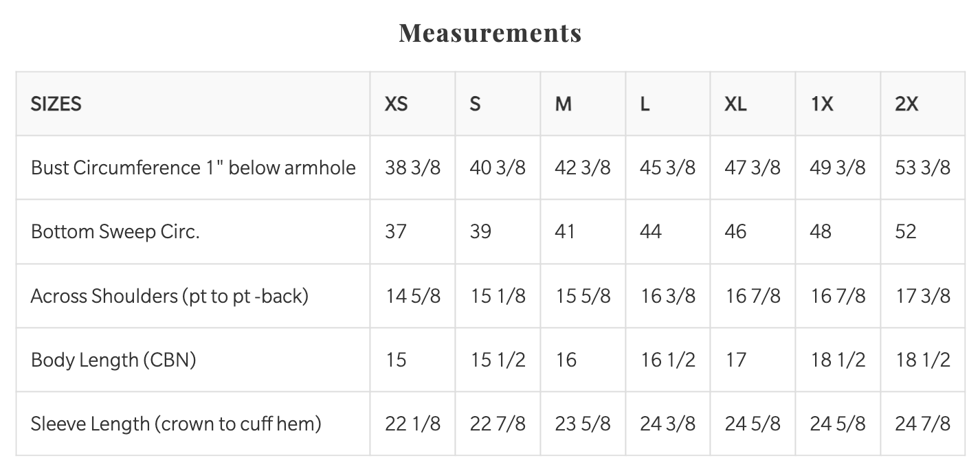
Task: Click the XS size column header
Action: click(x=396, y=104)
